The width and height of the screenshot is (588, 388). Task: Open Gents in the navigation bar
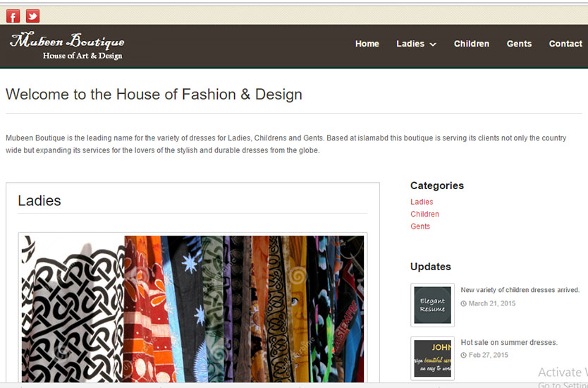519,44
